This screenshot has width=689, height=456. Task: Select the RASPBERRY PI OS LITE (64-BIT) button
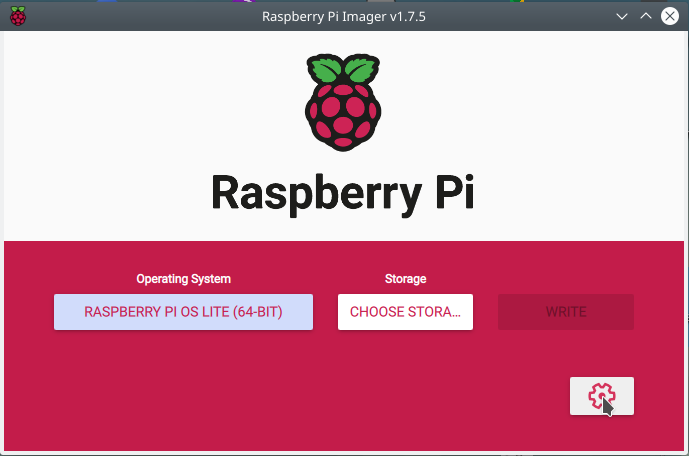pyautogui.click(x=183, y=312)
